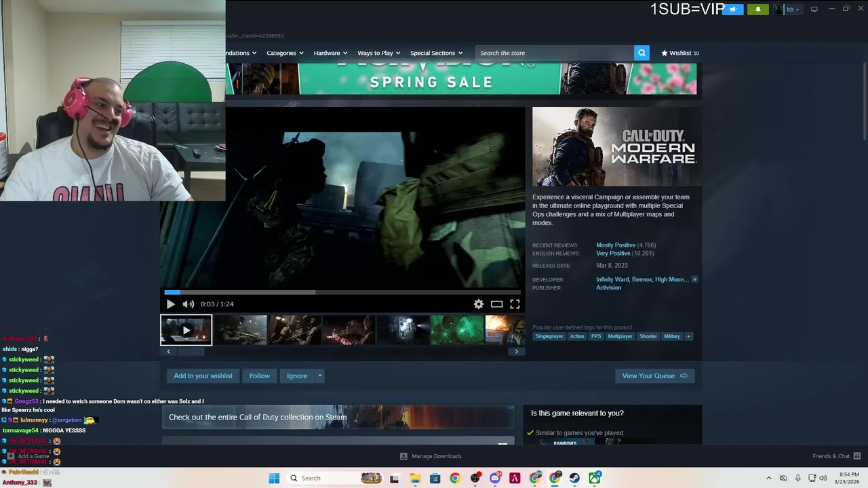Click the Military tag

click(672, 336)
